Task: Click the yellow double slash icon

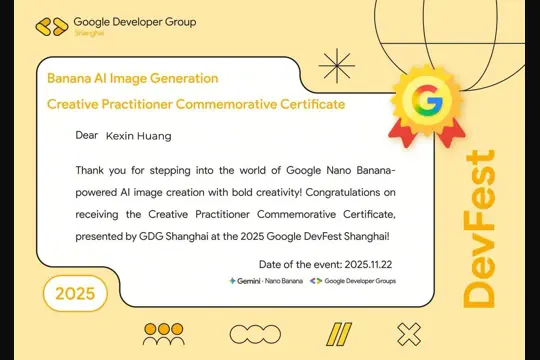Action: click(x=339, y=334)
